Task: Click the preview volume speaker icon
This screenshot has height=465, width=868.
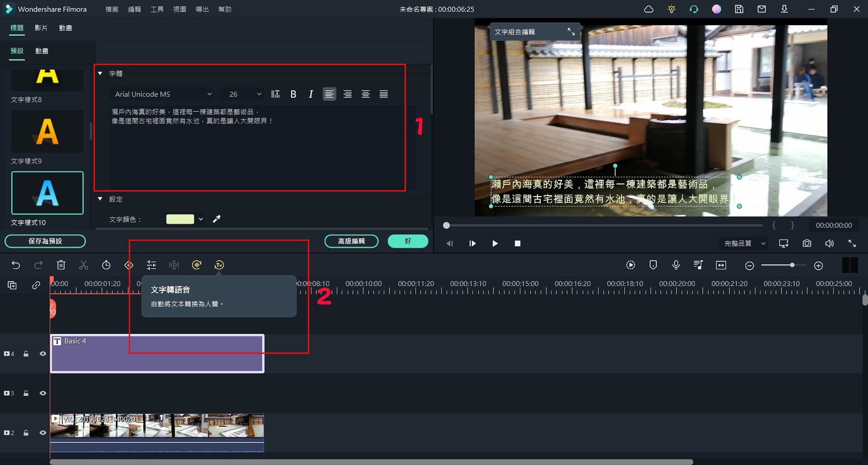Action: [x=829, y=243]
